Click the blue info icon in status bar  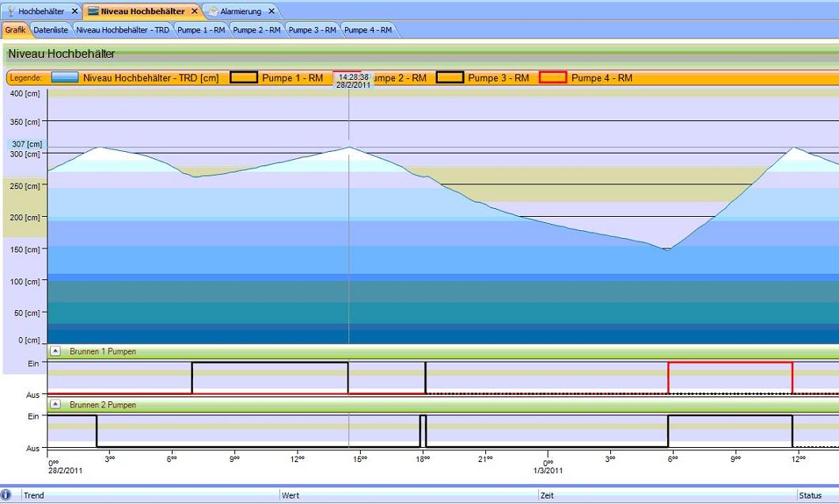pyautogui.click(x=6, y=495)
